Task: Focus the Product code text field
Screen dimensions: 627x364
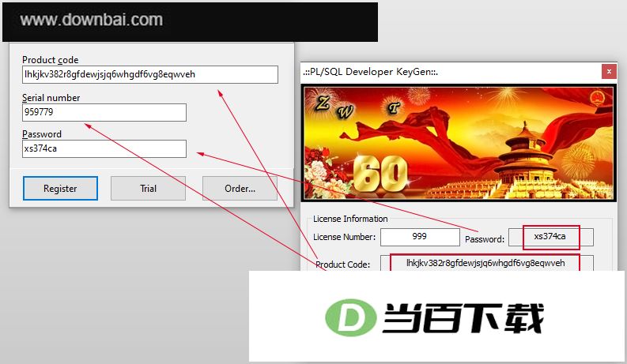Action: (x=150, y=75)
